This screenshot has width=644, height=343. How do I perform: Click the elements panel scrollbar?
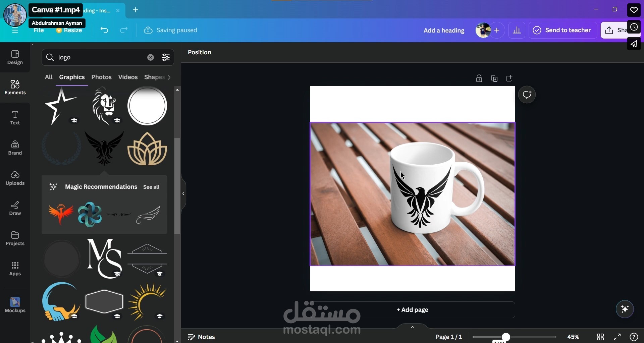[x=177, y=186]
